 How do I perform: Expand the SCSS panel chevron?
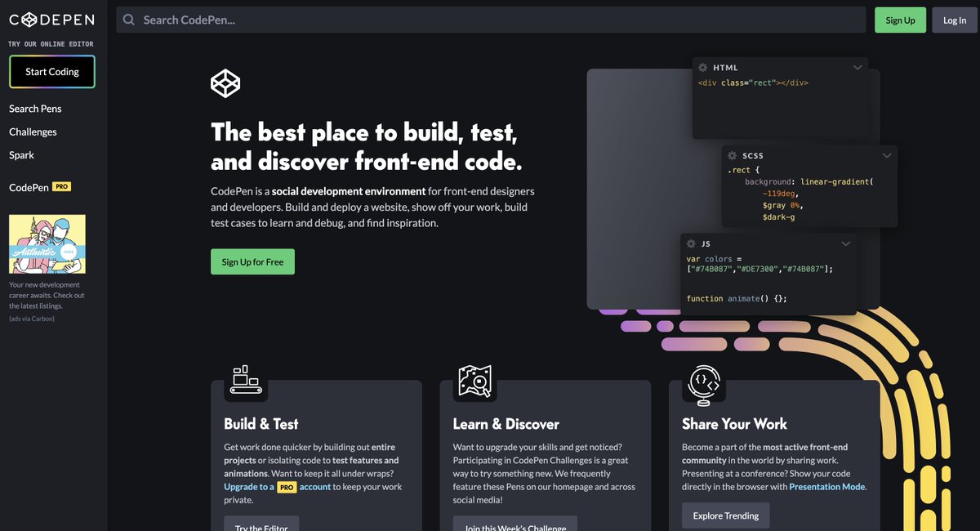coord(887,155)
